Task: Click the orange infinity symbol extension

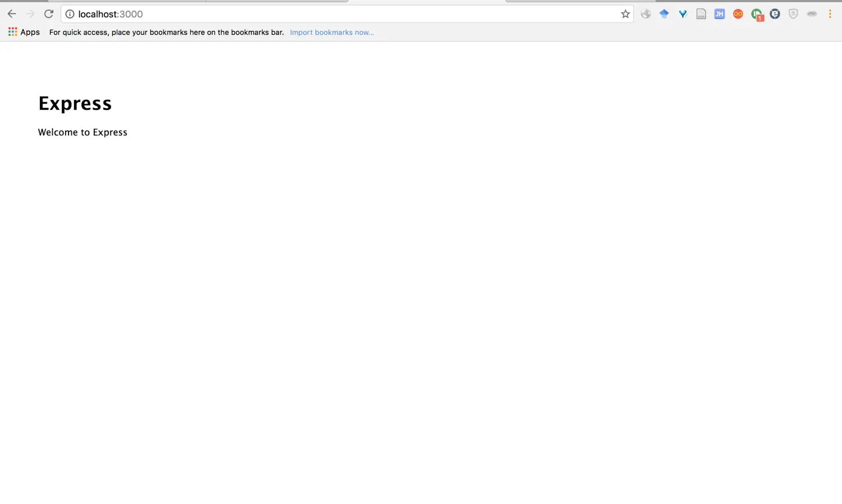Action: coord(738,14)
